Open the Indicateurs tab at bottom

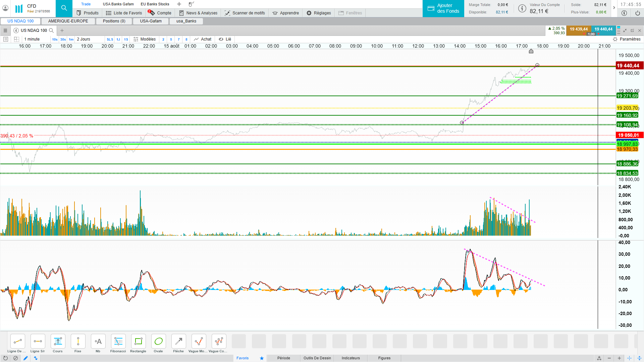point(351,358)
